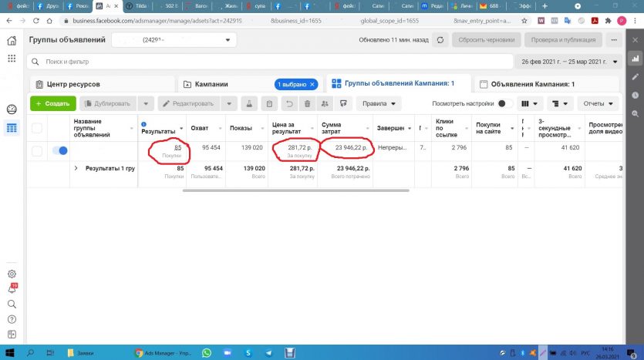The width and height of the screenshot is (644, 360).
Task: Click the A/B test flask icon
Action: pos(249,103)
